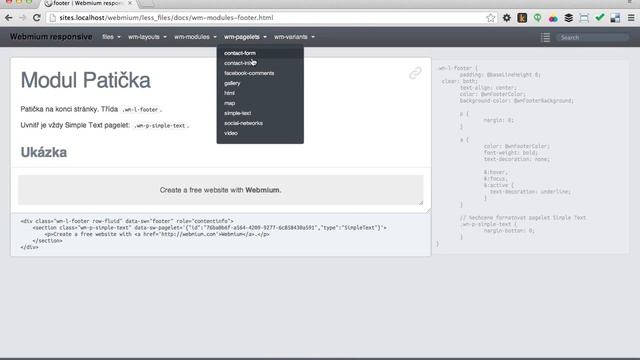Expand the wm-variants dropdown menu

(294, 37)
